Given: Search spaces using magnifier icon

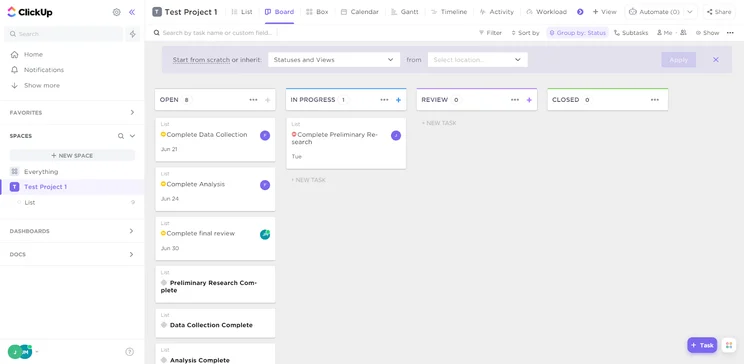Looking at the screenshot, I should pos(121,136).
